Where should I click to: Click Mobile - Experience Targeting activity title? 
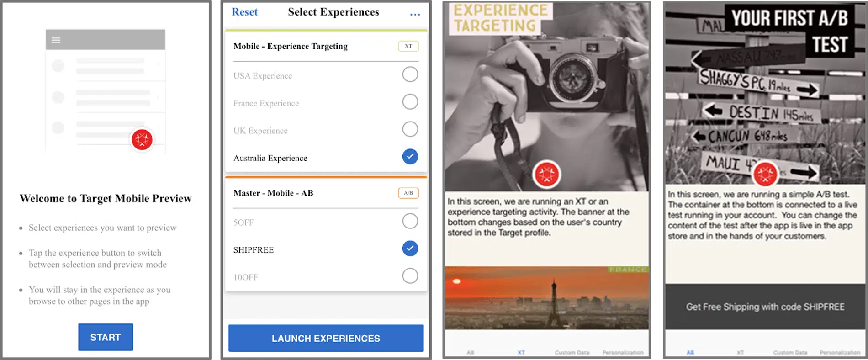pyautogui.click(x=291, y=46)
